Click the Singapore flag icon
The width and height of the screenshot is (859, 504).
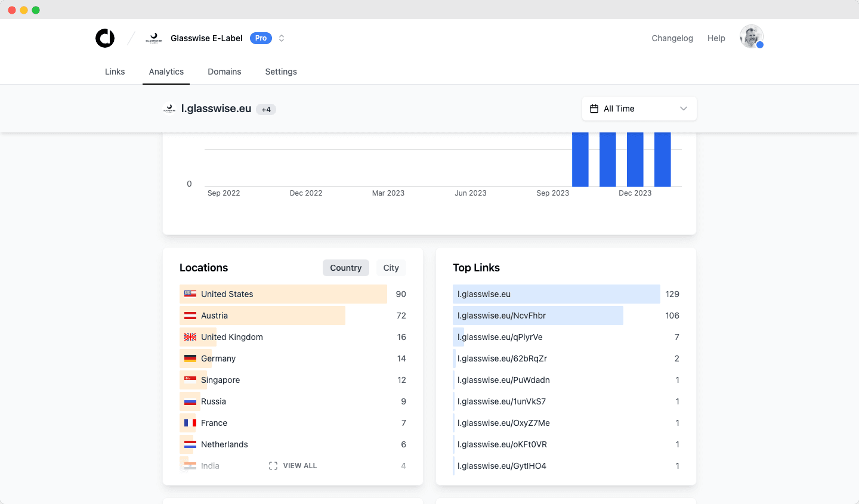point(190,380)
